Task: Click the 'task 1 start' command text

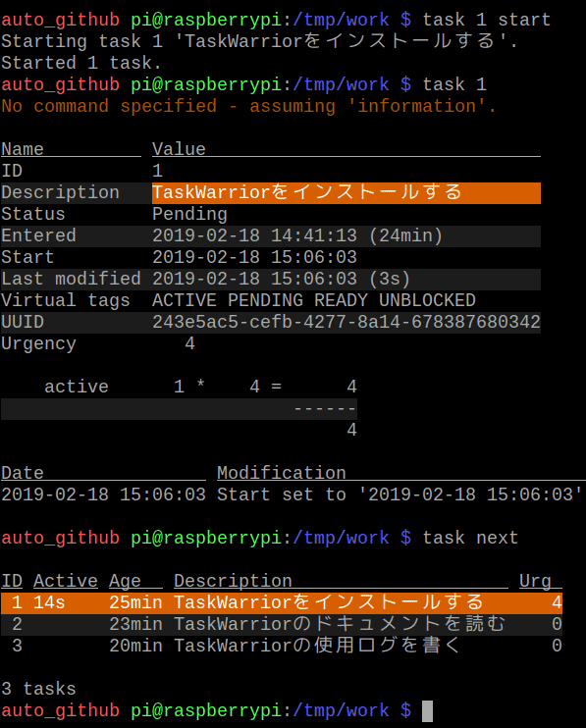Action: click(486, 20)
